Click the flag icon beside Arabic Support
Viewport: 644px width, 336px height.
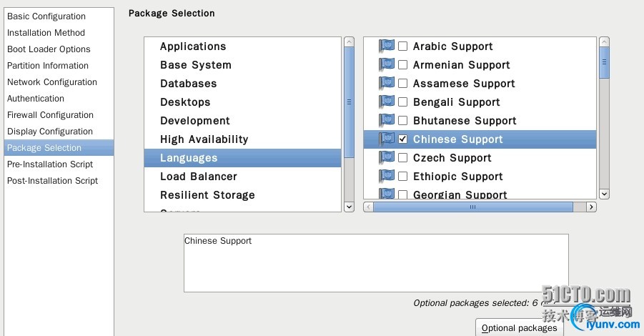tap(387, 46)
